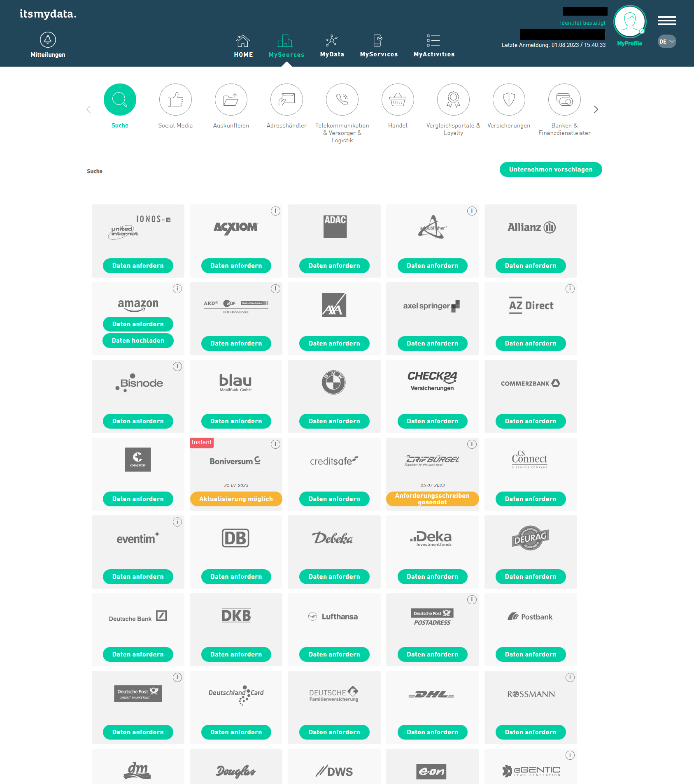
Task: Select Social Media thumbs-up category
Action: [175, 100]
